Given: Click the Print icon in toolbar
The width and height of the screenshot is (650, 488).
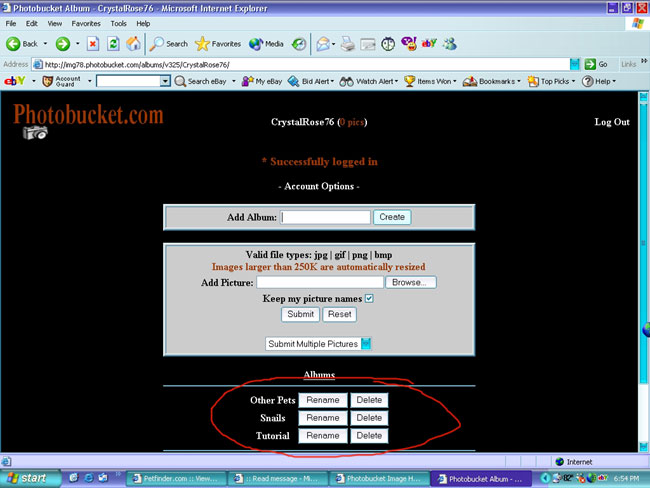Looking at the screenshot, I should click(348, 44).
